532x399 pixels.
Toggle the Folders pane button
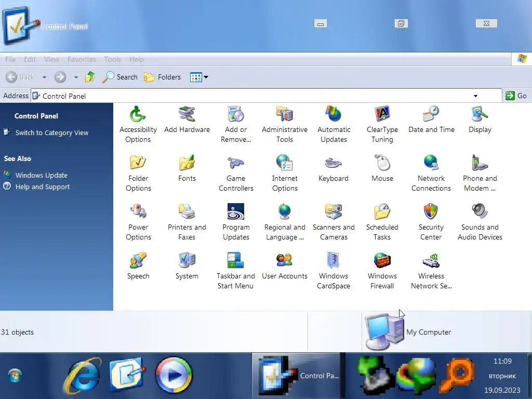[x=162, y=77]
